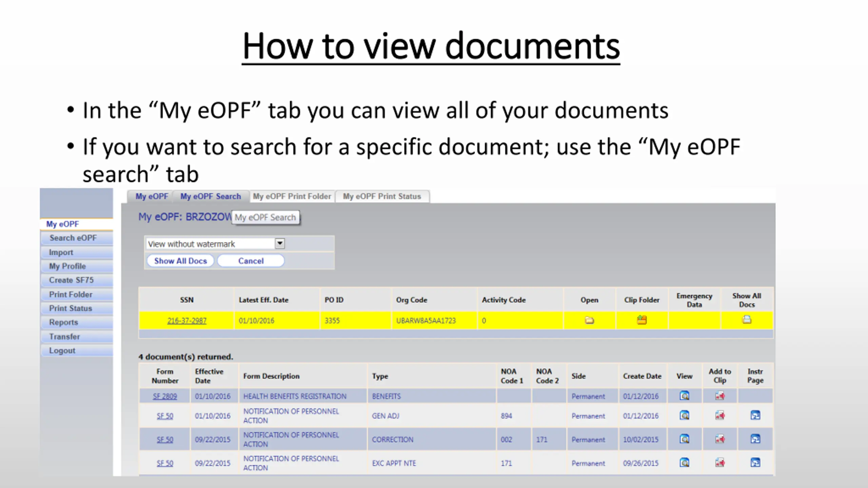Switch to the My eOPF tab

(152, 197)
